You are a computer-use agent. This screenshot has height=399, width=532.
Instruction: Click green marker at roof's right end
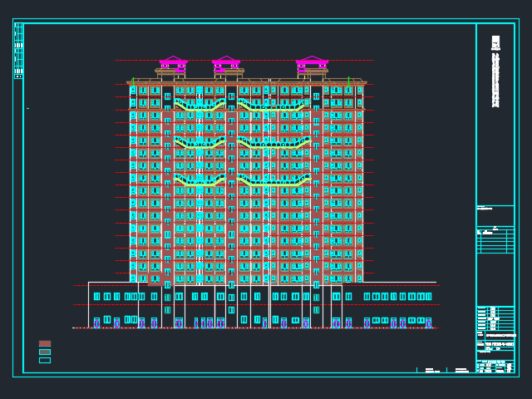[348, 81]
